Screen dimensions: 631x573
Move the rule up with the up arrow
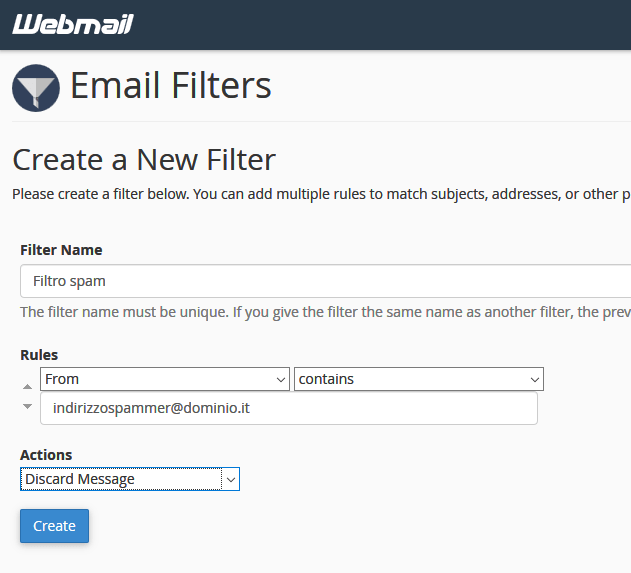point(27,386)
